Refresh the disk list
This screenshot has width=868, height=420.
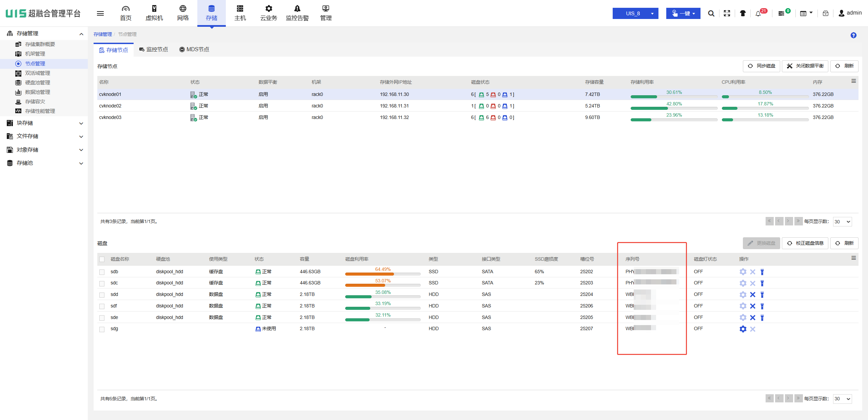844,243
